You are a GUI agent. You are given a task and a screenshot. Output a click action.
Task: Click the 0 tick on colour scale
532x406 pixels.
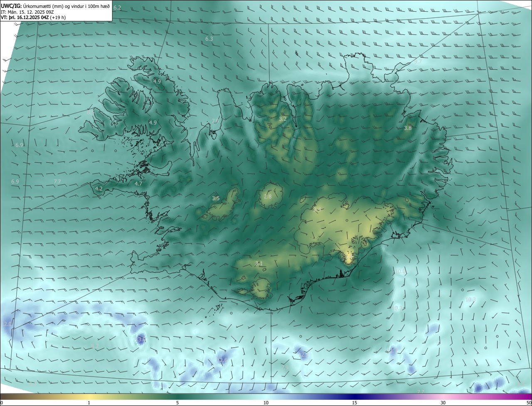pos(1,403)
